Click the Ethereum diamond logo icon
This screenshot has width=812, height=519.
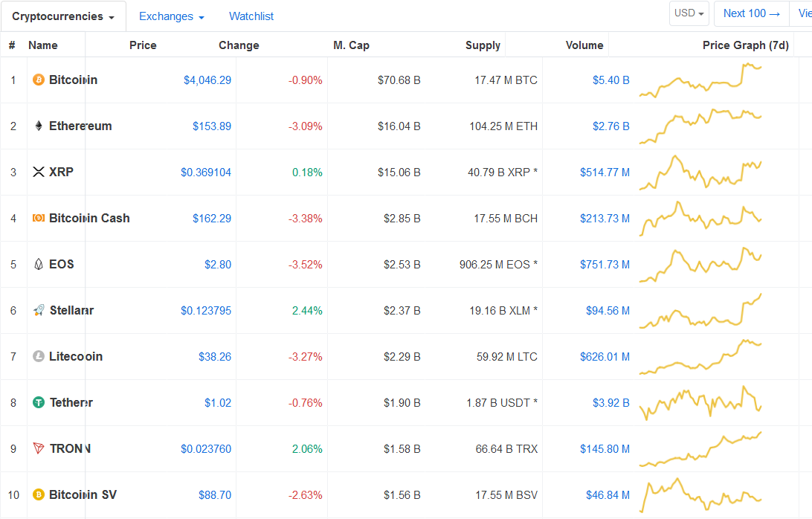tap(39, 126)
